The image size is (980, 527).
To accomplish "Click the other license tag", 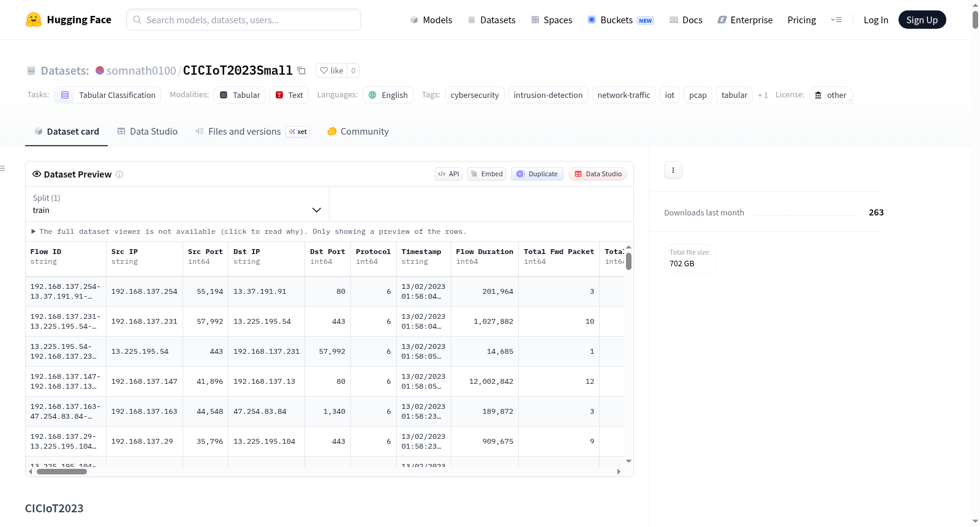I will [x=831, y=95].
